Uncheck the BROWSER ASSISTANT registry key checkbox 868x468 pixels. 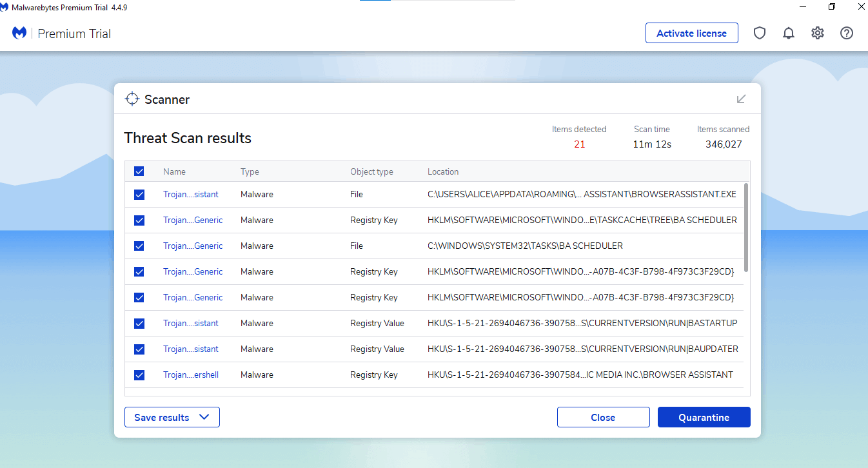pos(139,375)
